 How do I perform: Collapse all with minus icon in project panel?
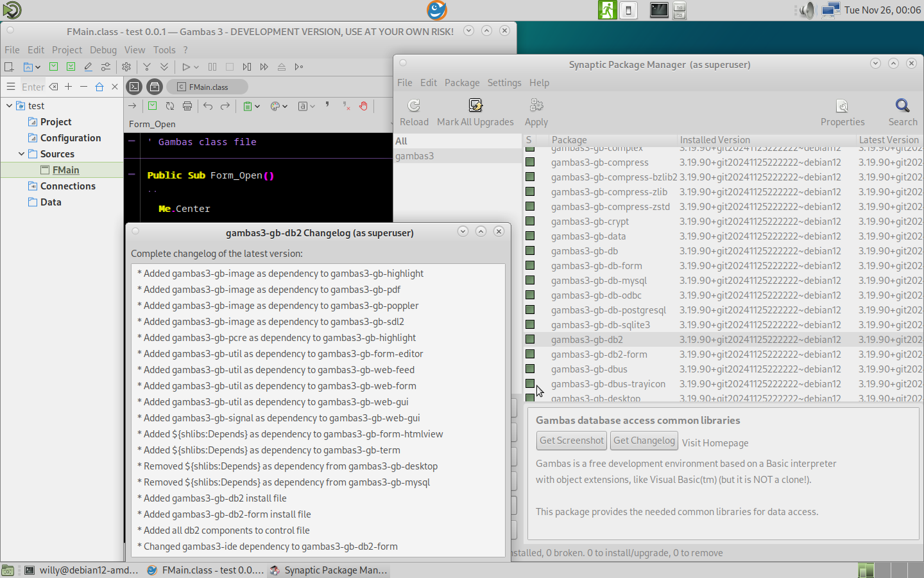pos(84,87)
